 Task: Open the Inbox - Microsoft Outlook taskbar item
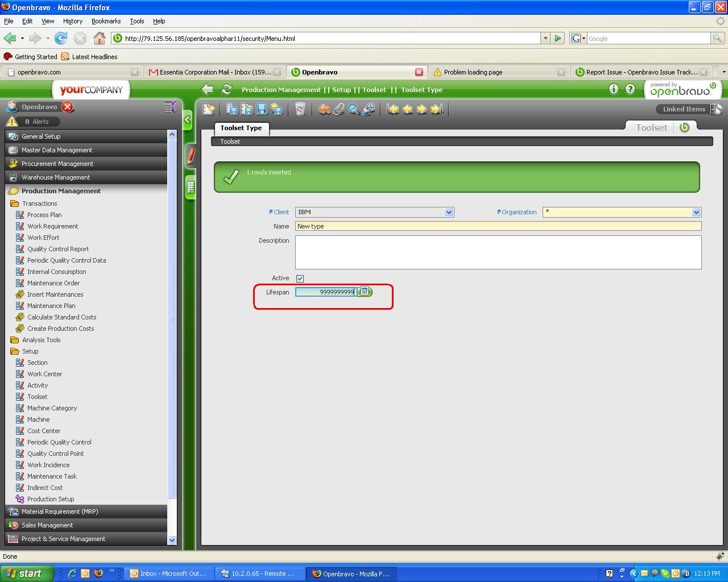(x=169, y=573)
